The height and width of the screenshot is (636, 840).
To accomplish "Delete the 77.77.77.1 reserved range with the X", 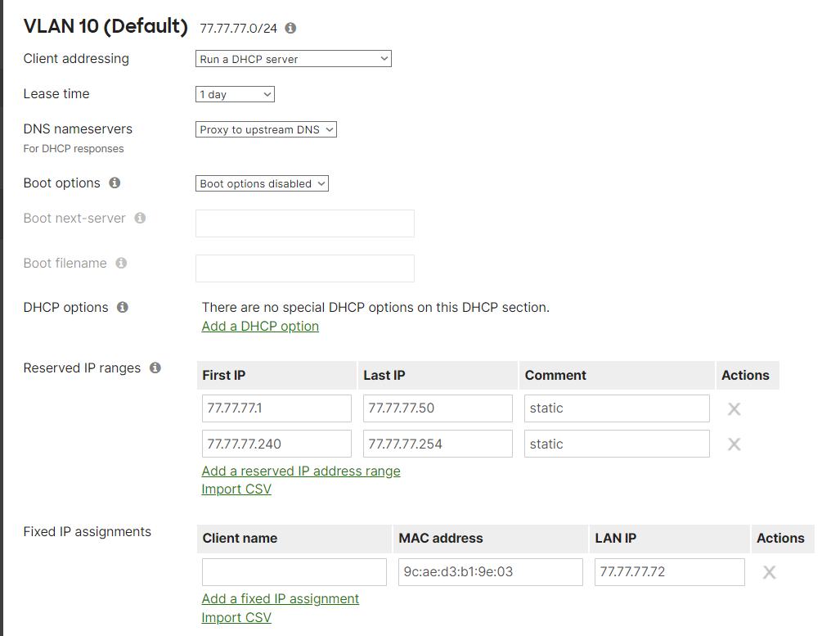I will point(734,408).
